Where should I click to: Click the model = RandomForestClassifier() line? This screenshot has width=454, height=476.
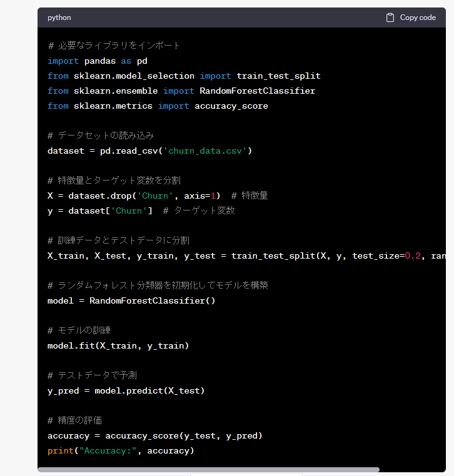pos(131,300)
